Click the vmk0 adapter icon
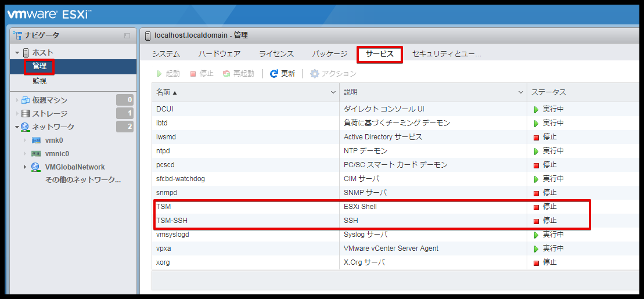 coord(36,141)
